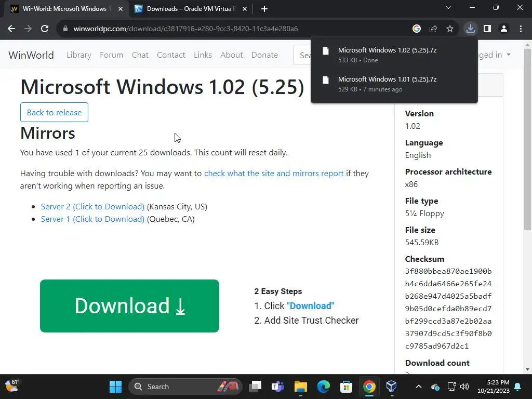The image size is (532, 399).
Task: Close the Downloads Oracle VM VirtualBox tab
Action: 245,9
